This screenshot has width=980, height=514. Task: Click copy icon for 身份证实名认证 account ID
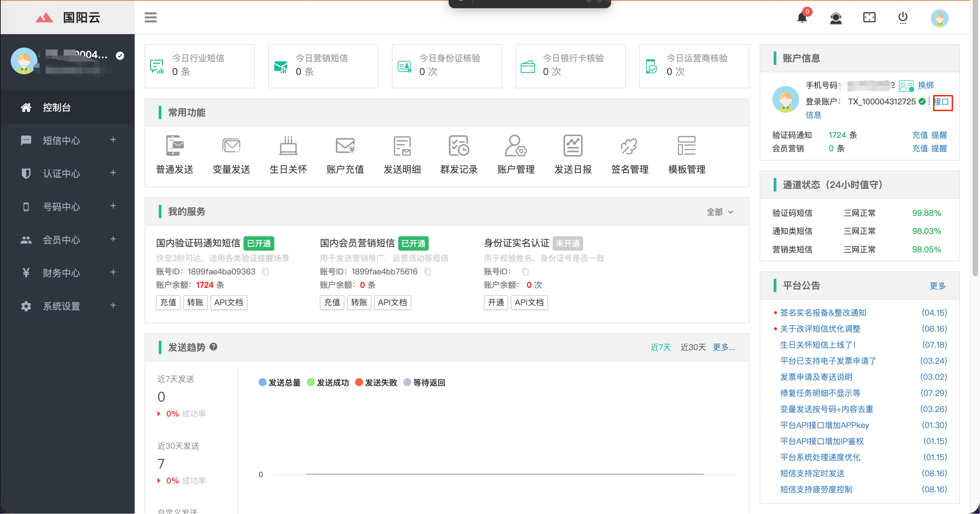click(526, 271)
